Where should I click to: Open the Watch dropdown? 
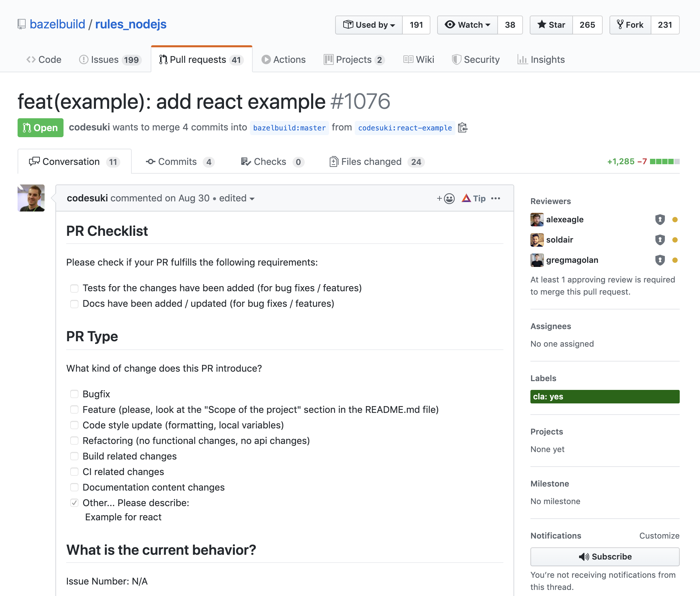tap(468, 25)
